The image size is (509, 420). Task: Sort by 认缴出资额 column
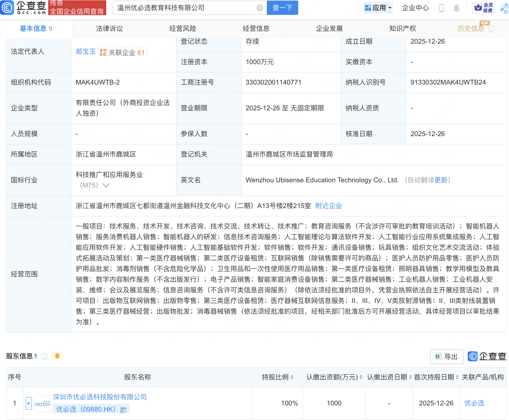(x=361, y=377)
